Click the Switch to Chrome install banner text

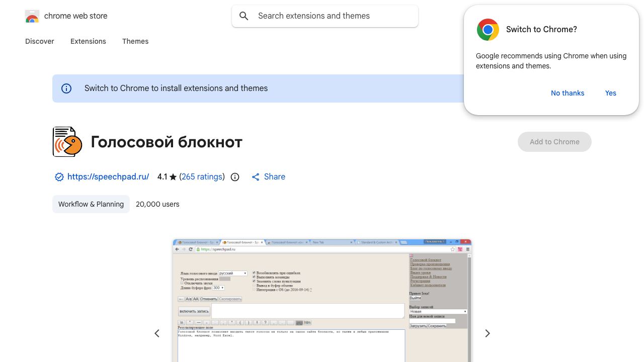coord(176,88)
